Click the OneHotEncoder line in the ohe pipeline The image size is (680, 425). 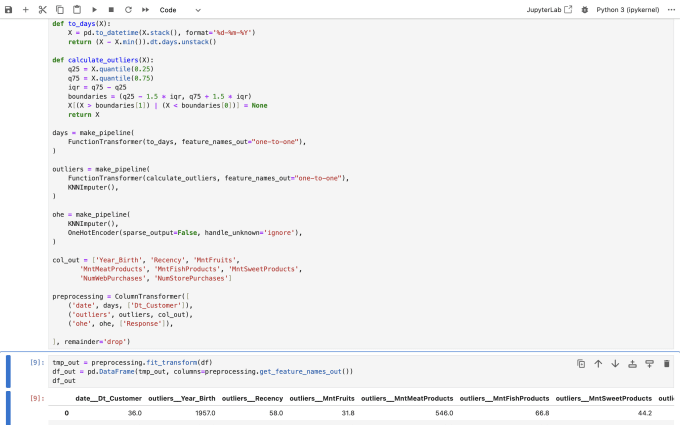(x=185, y=233)
